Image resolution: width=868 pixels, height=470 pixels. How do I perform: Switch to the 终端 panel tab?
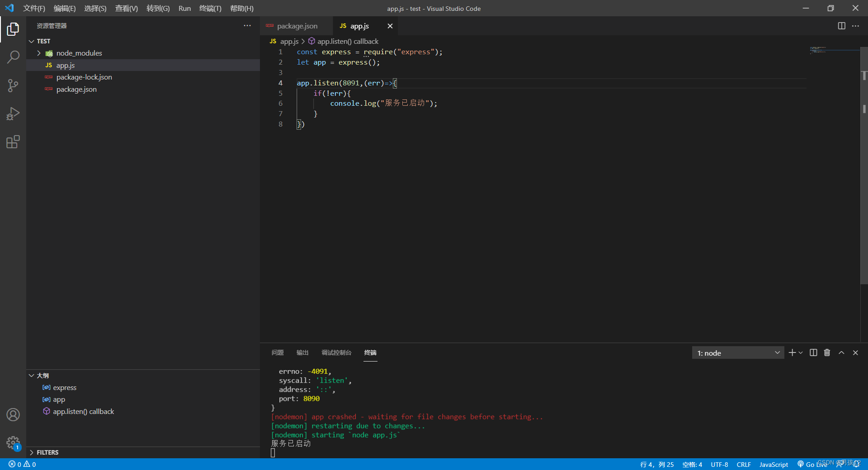370,352
